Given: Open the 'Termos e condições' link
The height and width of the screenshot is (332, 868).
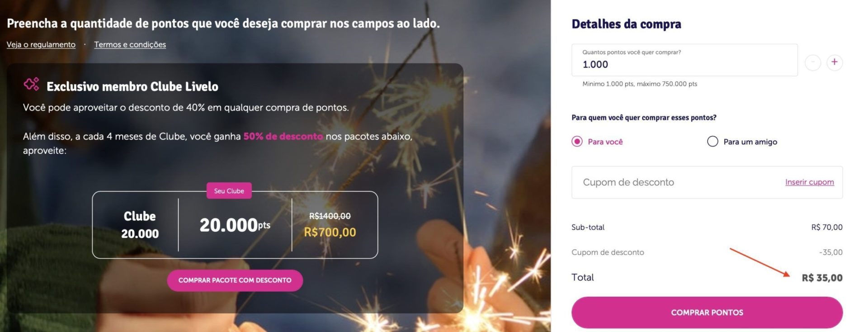Looking at the screenshot, I should 130,44.
